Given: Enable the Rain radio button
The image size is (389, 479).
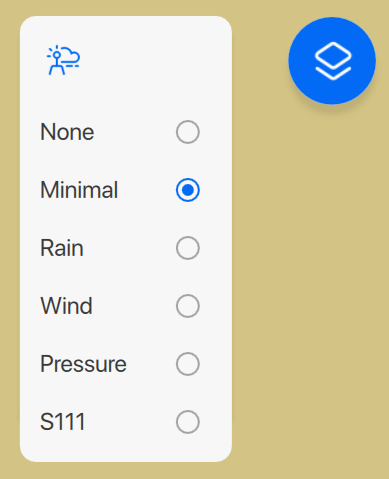Looking at the screenshot, I should [188, 248].
